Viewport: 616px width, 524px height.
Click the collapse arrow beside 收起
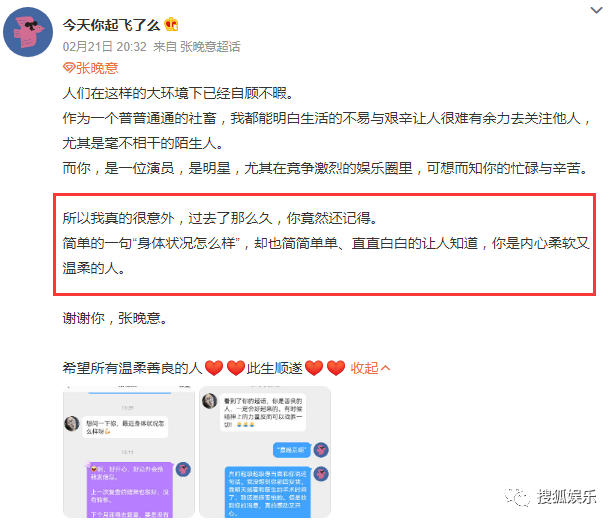(x=385, y=368)
